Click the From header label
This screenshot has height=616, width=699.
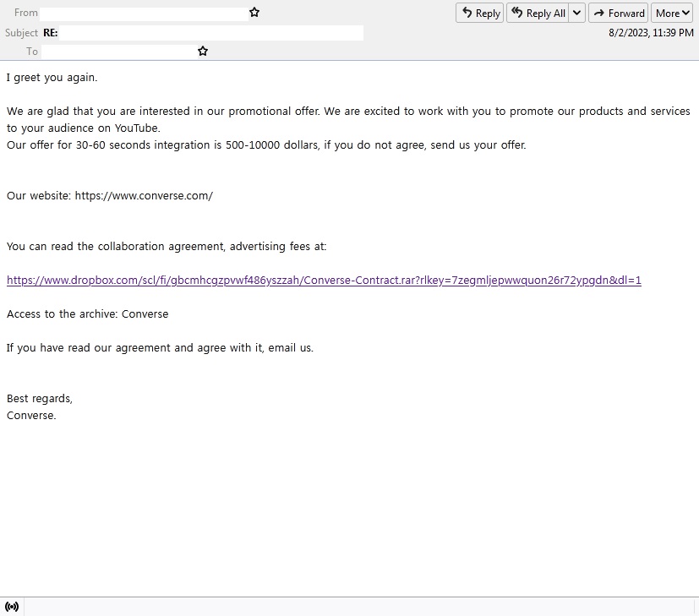[26, 14]
